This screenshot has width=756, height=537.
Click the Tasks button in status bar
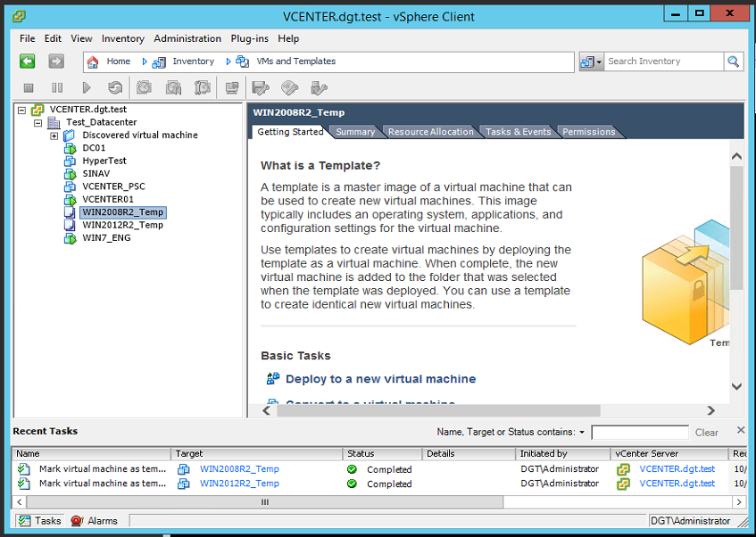[x=40, y=521]
